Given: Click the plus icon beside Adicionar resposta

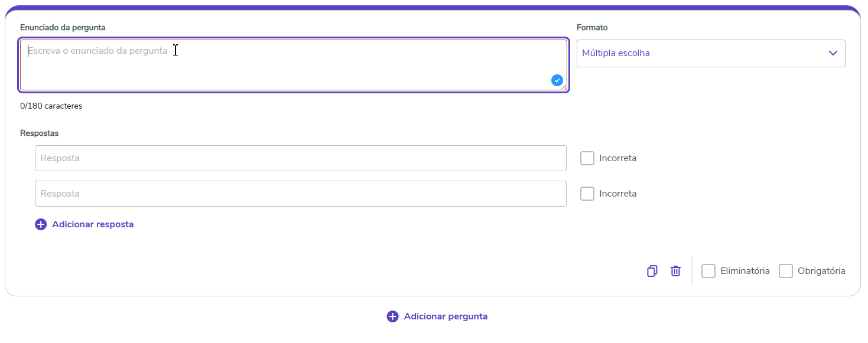Looking at the screenshot, I should click(41, 224).
